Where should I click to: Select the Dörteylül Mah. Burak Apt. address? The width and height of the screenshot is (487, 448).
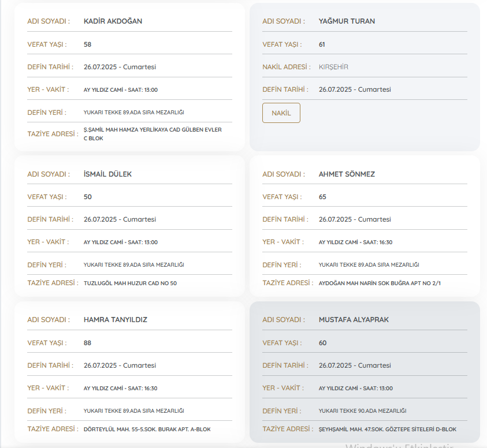pos(147,430)
